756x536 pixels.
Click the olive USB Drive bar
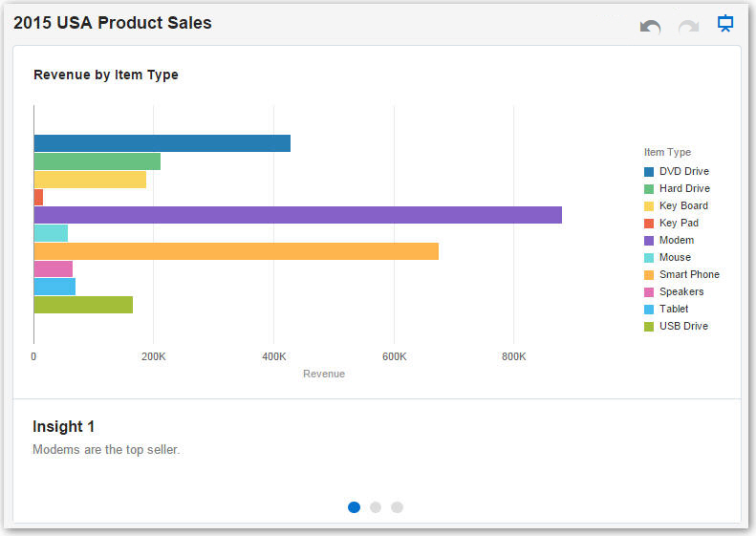click(x=83, y=305)
